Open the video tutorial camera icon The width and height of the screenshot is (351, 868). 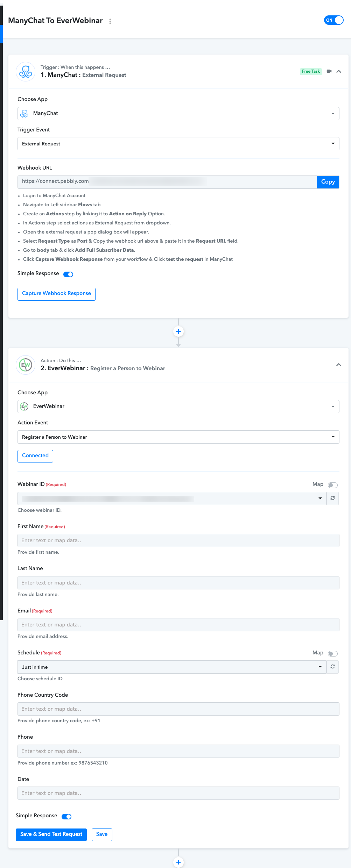(329, 71)
